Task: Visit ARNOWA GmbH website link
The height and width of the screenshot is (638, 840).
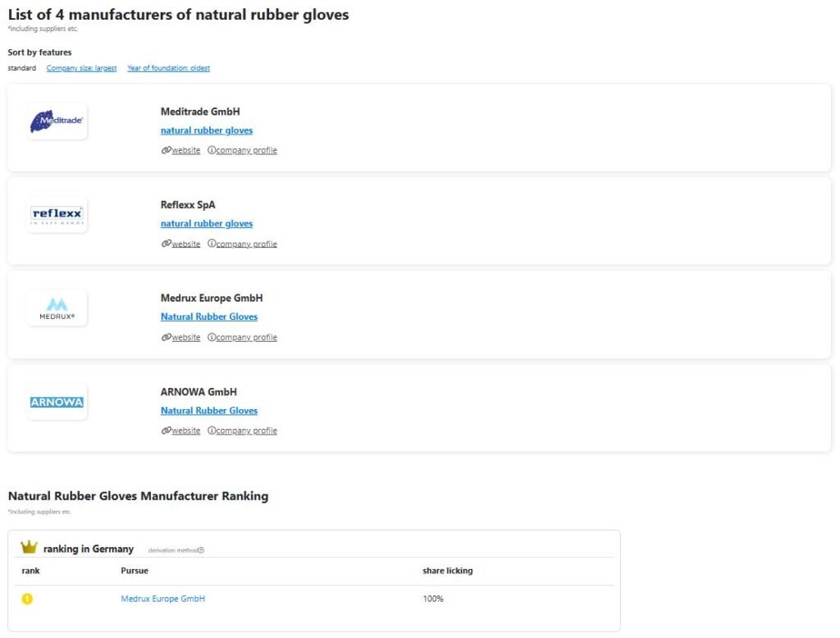Action: [x=186, y=431]
